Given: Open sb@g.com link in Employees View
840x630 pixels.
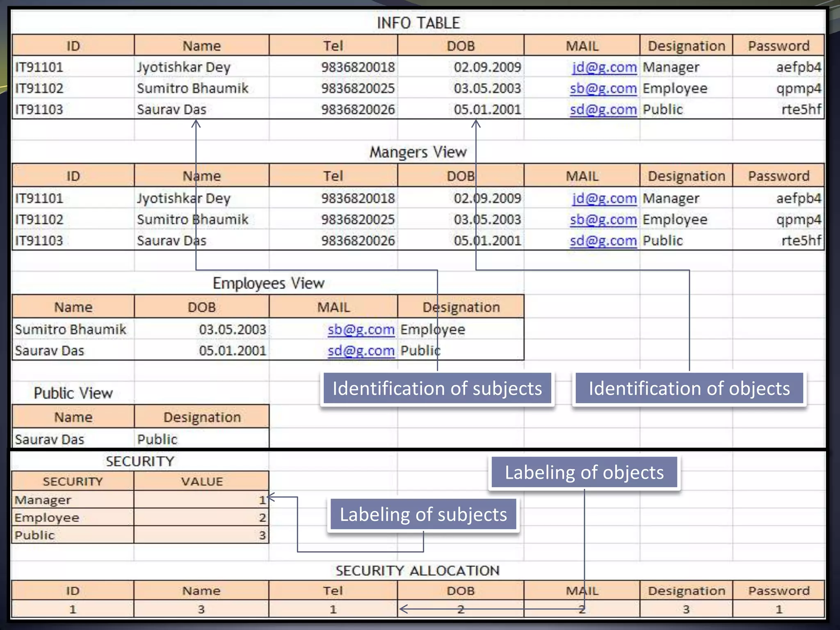Looking at the screenshot, I should click(x=361, y=330).
